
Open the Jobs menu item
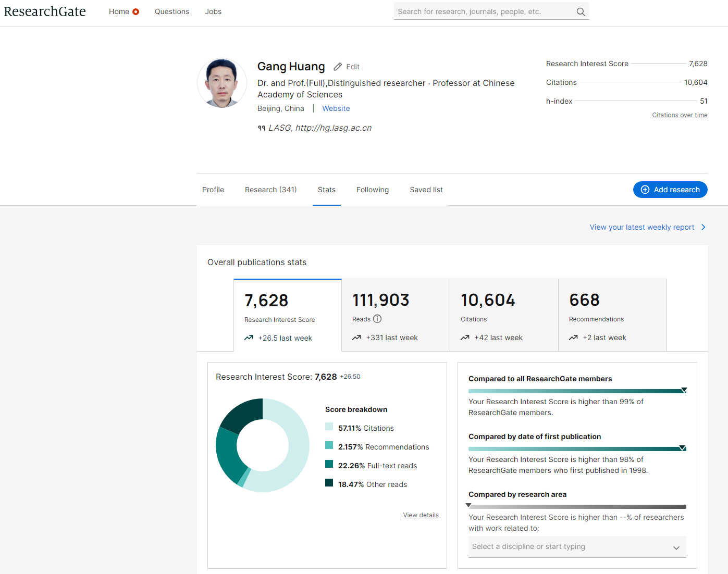coord(213,11)
